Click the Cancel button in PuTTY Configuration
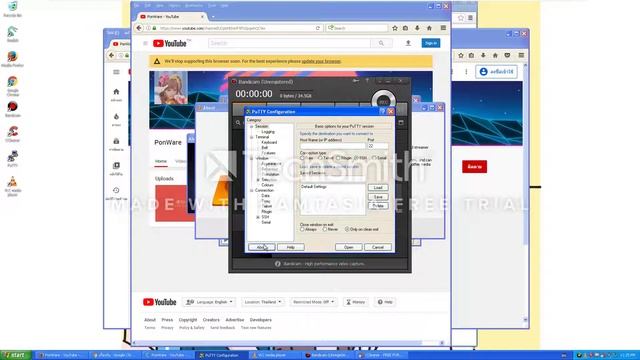This screenshot has height=360, width=640. pyautogui.click(x=378, y=247)
